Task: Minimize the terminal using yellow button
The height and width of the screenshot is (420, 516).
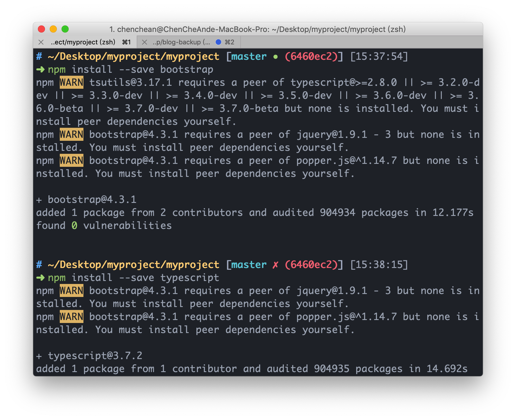Action: (53, 29)
